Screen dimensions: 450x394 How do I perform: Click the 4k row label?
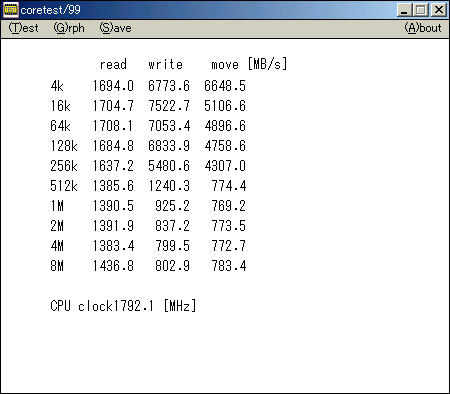click(57, 86)
